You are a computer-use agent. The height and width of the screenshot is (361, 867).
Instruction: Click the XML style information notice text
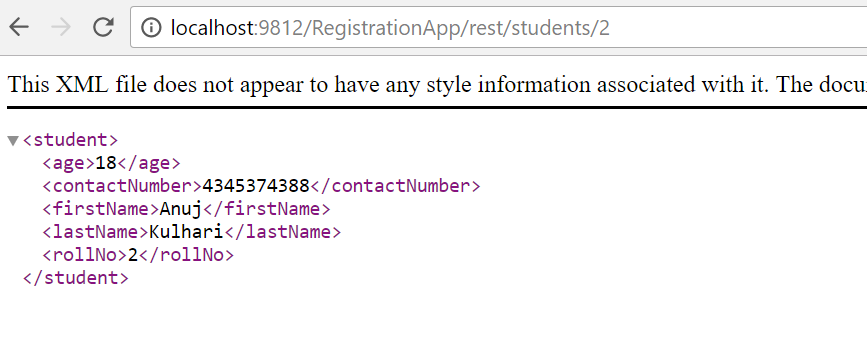point(437,85)
